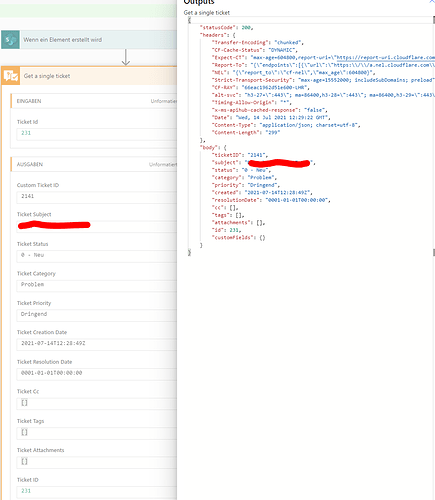The width and height of the screenshot is (435, 500).
Task: Click the Ticket Tags value field
Action: point(97,433)
